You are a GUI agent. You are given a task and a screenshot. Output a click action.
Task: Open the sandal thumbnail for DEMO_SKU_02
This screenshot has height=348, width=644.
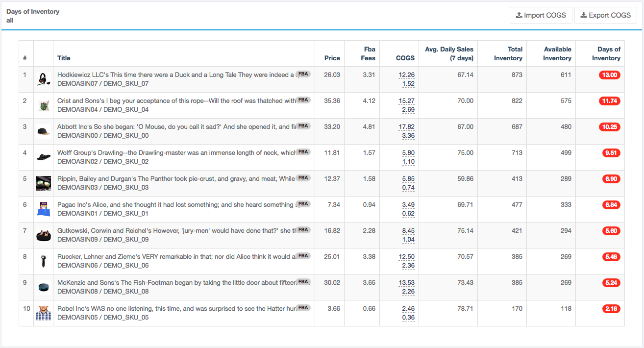pos(44,157)
